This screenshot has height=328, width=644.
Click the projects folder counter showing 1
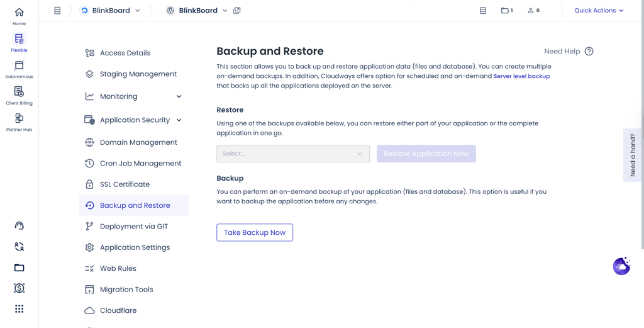point(507,11)
